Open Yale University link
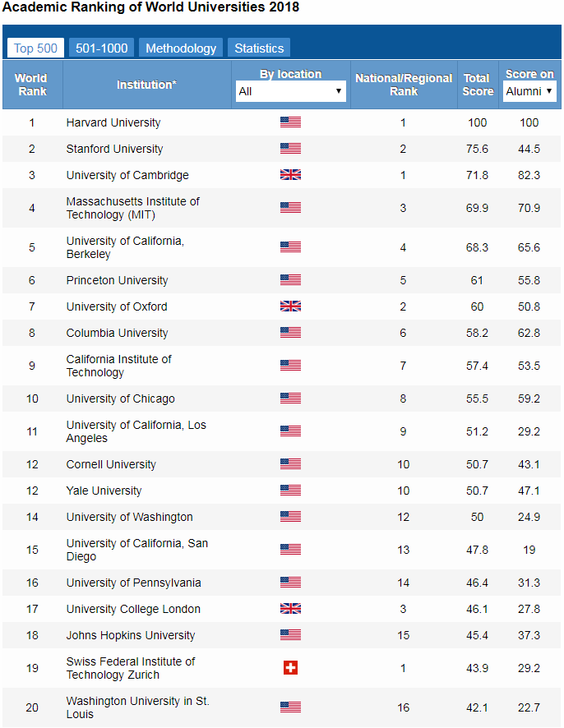 coord(104,491)
